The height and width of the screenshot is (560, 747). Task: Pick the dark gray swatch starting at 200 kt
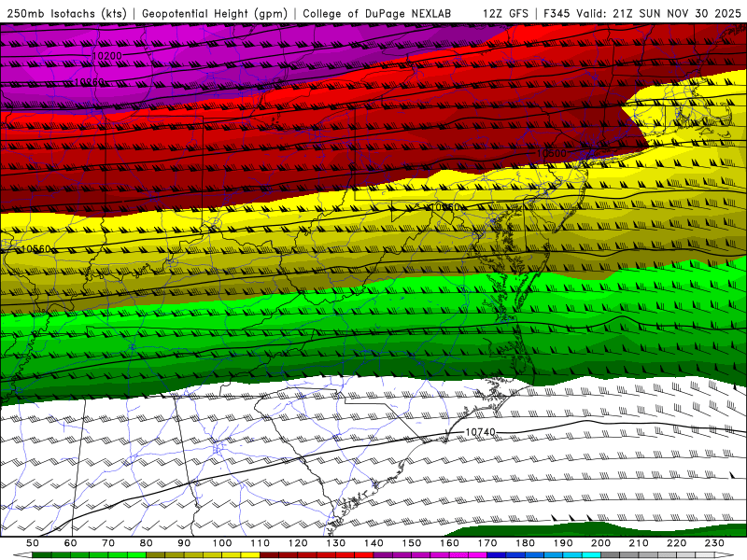click(x=611, y=555)
